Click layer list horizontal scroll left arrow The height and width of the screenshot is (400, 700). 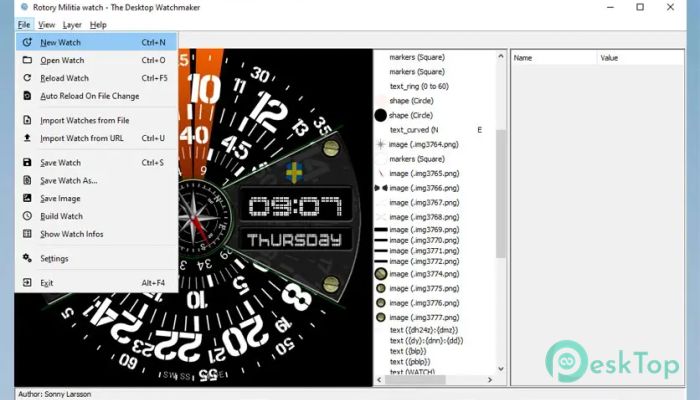tap(379, 379)
